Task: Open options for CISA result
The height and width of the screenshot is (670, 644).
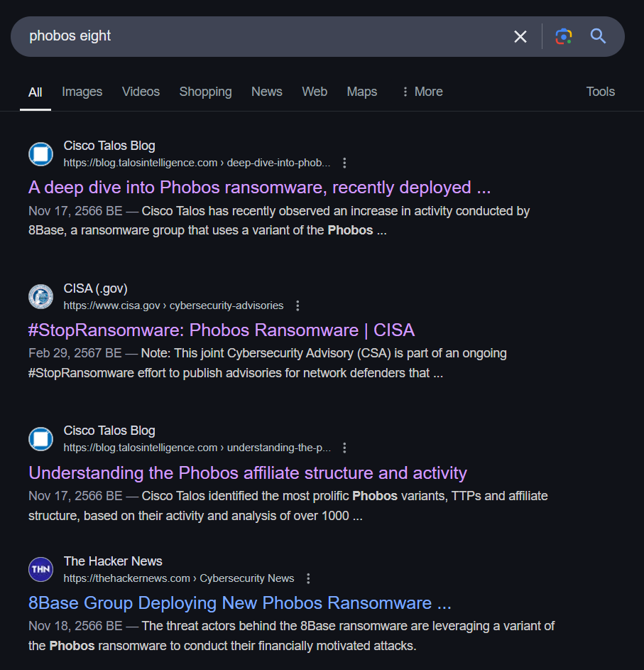Action: 298,306
